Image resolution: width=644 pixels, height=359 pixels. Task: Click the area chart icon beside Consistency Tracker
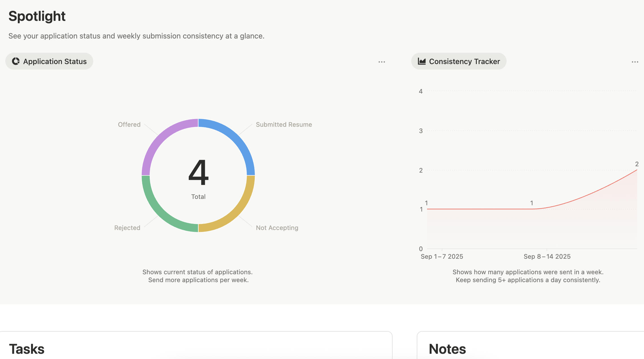click(422, 61)
